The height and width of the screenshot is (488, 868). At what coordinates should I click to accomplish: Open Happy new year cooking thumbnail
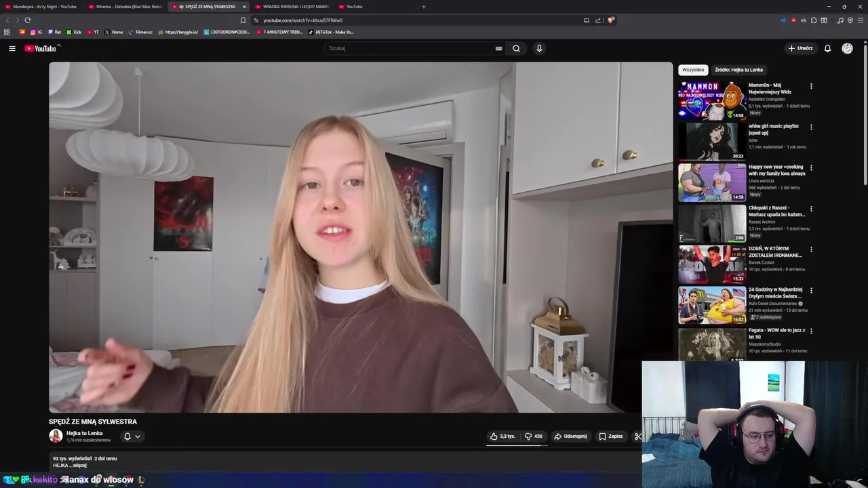click(712, 182)
